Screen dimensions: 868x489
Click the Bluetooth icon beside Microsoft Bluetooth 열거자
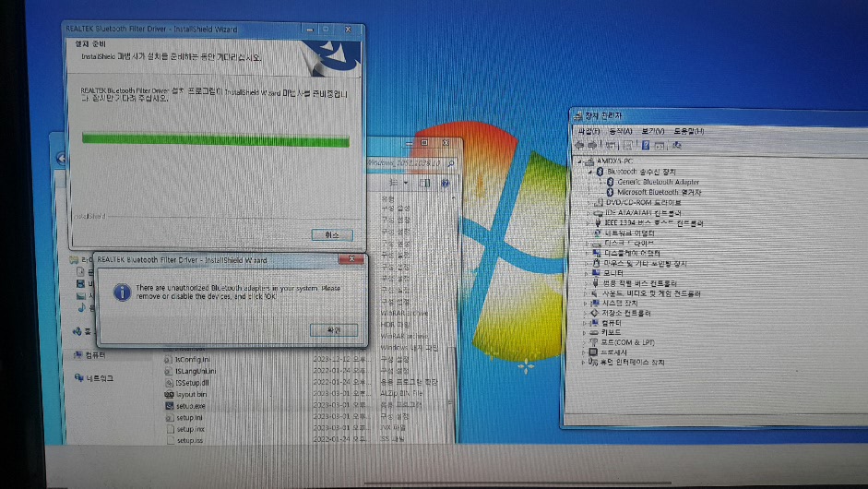pos(610,192)
